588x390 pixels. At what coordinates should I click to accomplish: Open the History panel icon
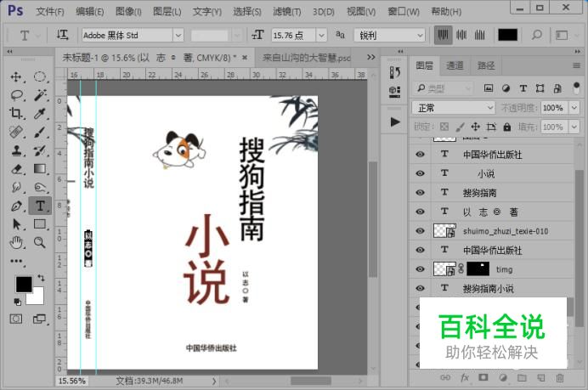pyautogui.click(x=394, y=72)
